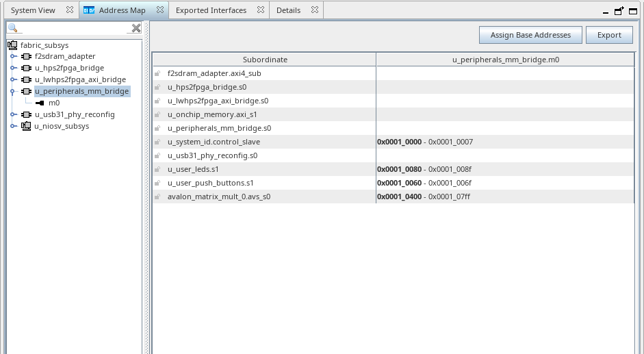The width and height of the screenshot is (644, 354).
Task: Expand the u_niosv_subsys tree node
Action: [x=14, y=126]
